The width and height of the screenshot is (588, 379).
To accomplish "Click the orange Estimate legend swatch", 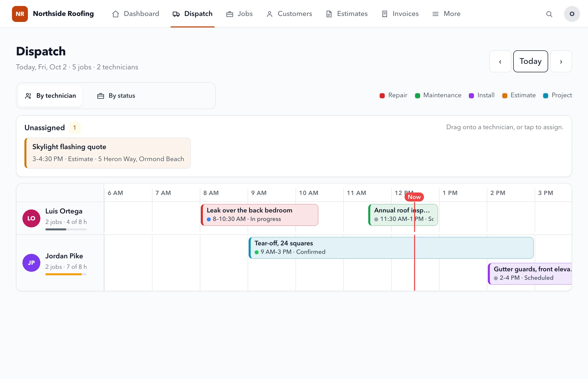I will tap(505, 96).
